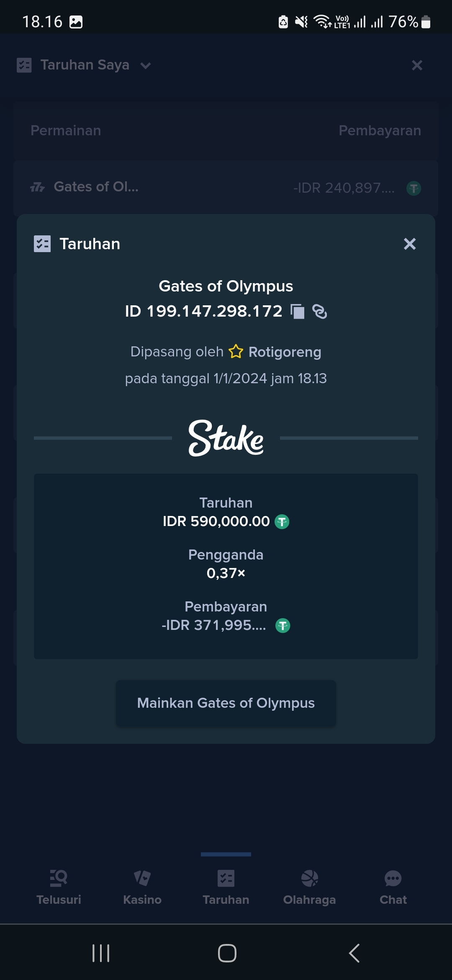Image resolution: width=452 pixels, height=980 pixels.
Task: Open the Chat bubble icon
Action: coord(393,879)
